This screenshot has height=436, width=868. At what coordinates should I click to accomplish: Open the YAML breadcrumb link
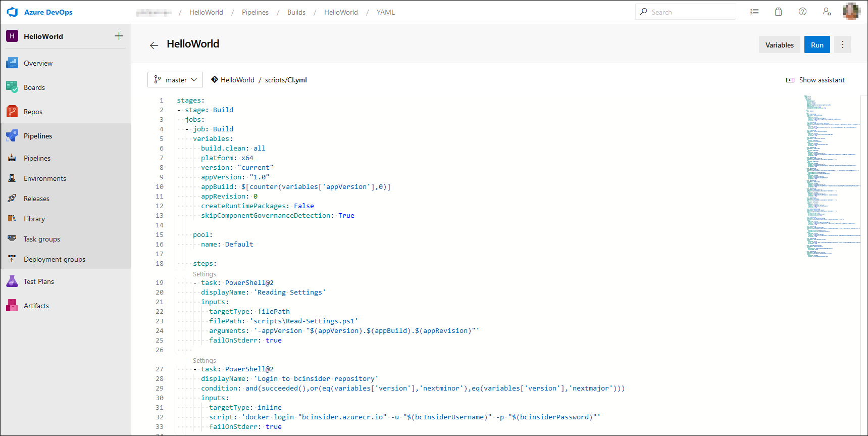(386, 12)
